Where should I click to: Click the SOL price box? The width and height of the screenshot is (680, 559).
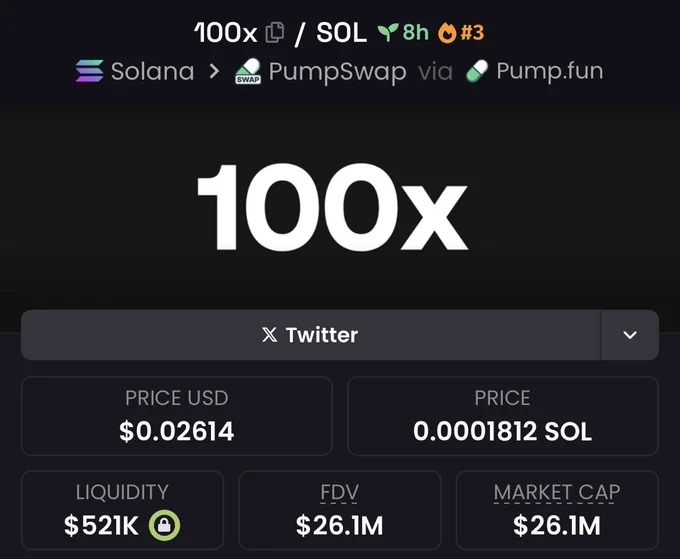click(x=503, y=416)
